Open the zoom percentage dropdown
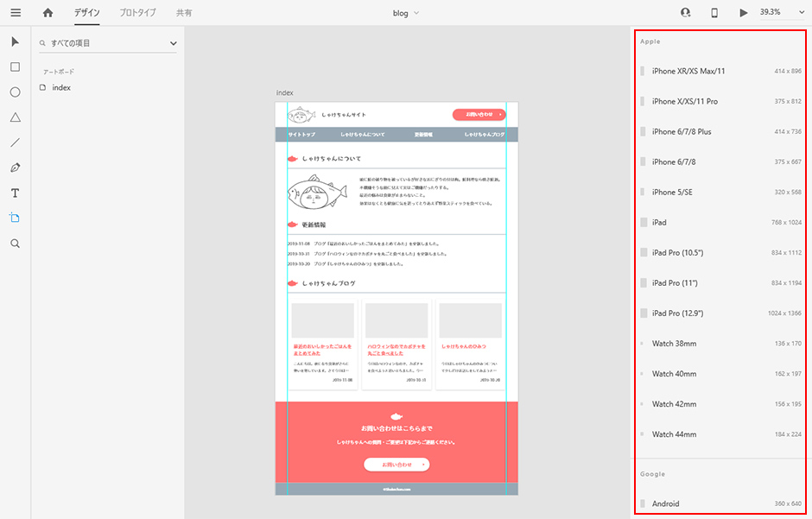The image size is (812, 519). [x=782, y=13]
